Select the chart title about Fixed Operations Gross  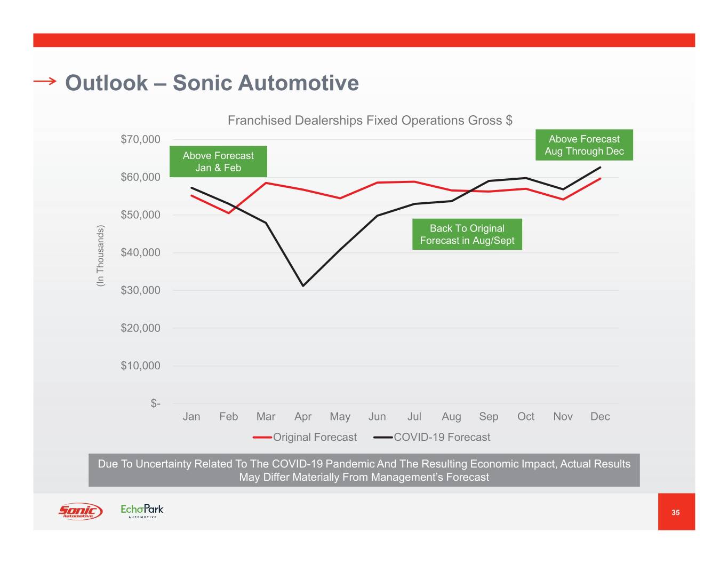[x=370, y=121]
